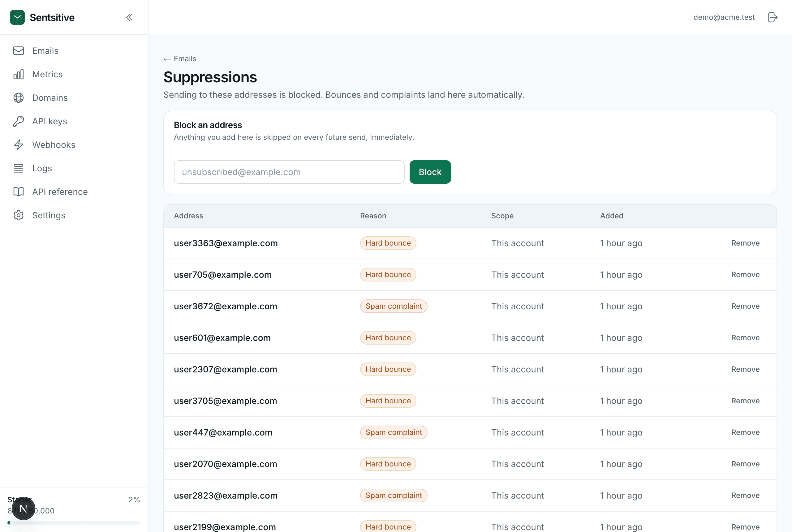Click the Sentsitive logo icon
This screenshot has width=792, height=532.
[17, 17]
